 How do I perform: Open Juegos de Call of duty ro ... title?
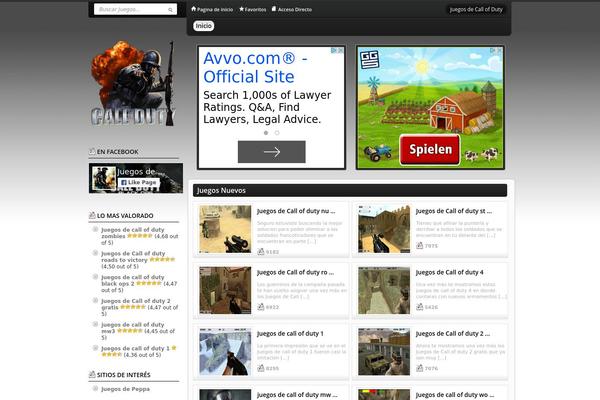tap(295, 272)
